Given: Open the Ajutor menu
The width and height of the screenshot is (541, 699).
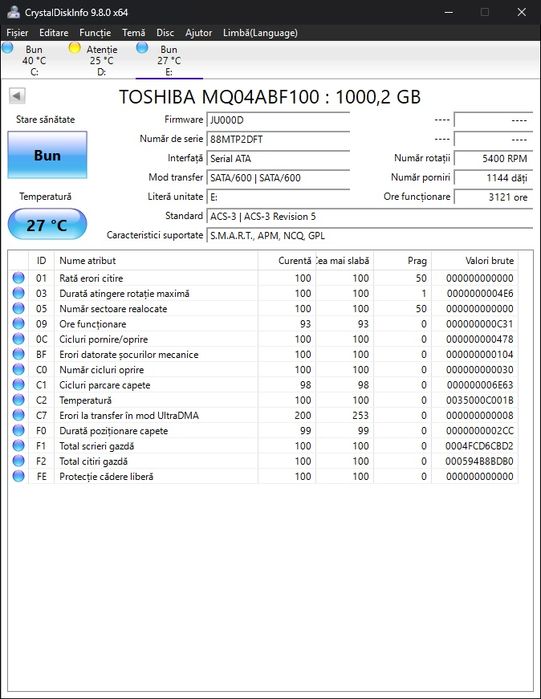Looking at the screenshot, I should point(198,33).
